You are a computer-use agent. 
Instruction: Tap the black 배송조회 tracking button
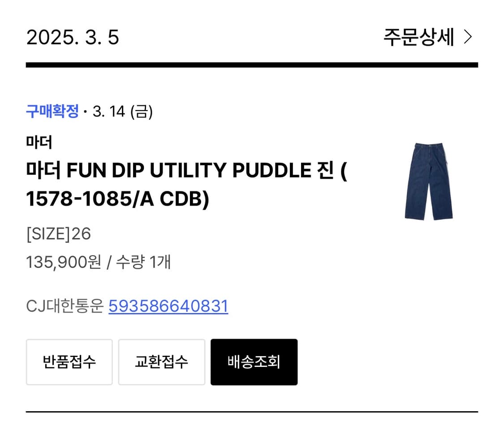click(x=254, y=362)
